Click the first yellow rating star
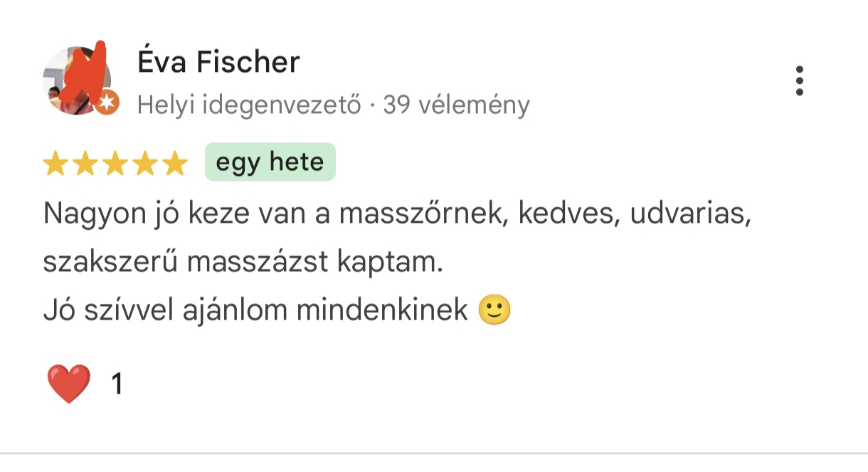 pos(55,164)
